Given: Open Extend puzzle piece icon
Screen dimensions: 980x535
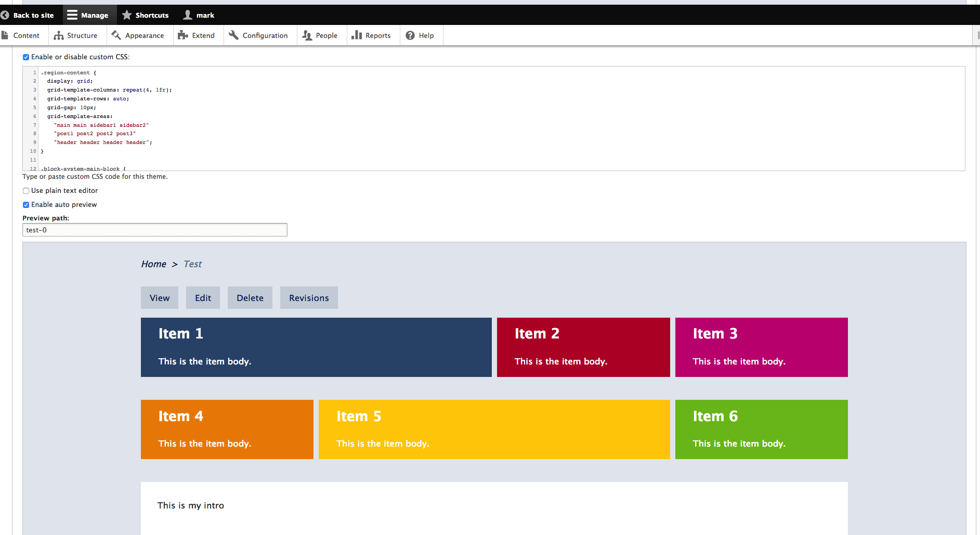Looking at the screenshot, I should click(x=182, y=35).
